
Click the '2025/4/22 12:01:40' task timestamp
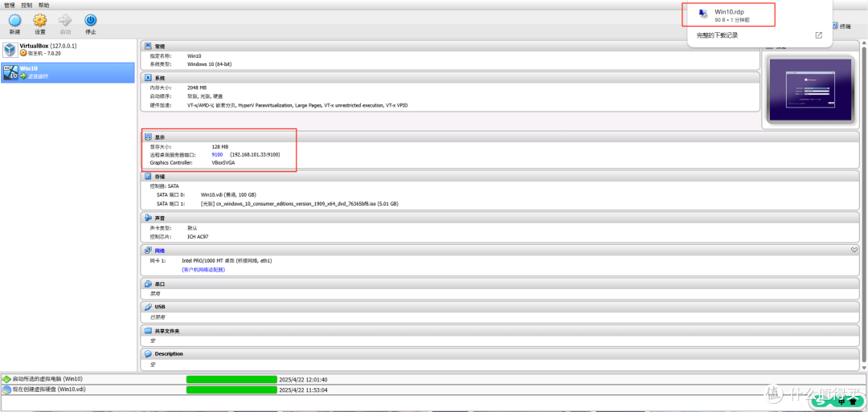coord(303,379)
